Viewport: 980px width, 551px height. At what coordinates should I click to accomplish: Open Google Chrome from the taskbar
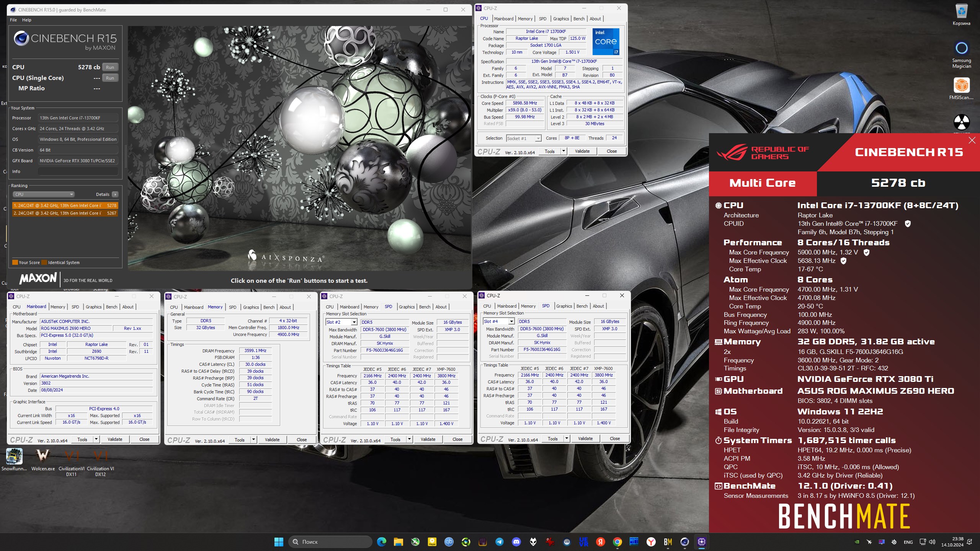(x=617, y=542)
